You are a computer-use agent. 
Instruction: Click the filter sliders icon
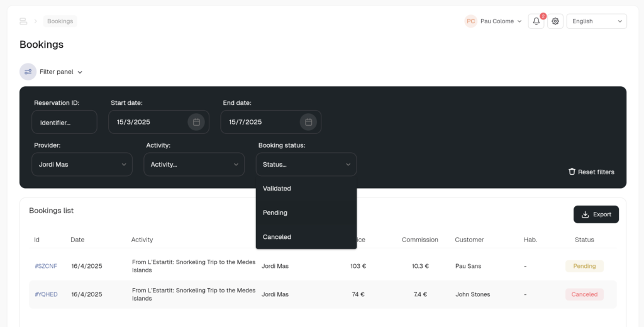coord(28,72)
